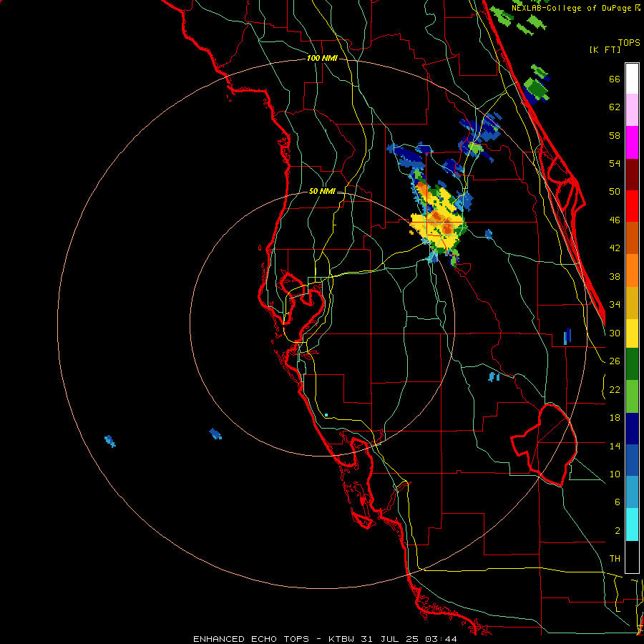Click the white 66 kft legend swatch
This screenshot has width=644, height=644.
[632, 79]
